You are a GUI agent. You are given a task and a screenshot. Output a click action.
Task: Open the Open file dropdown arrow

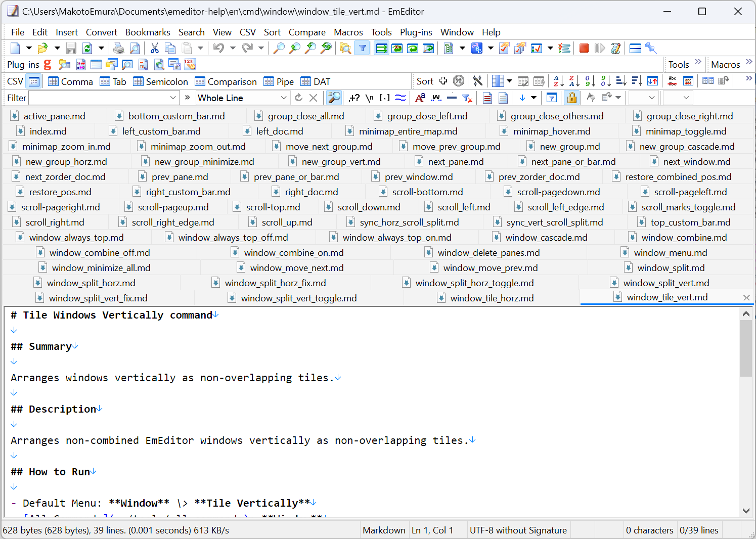pyautogui.click(x=57, y=48)
